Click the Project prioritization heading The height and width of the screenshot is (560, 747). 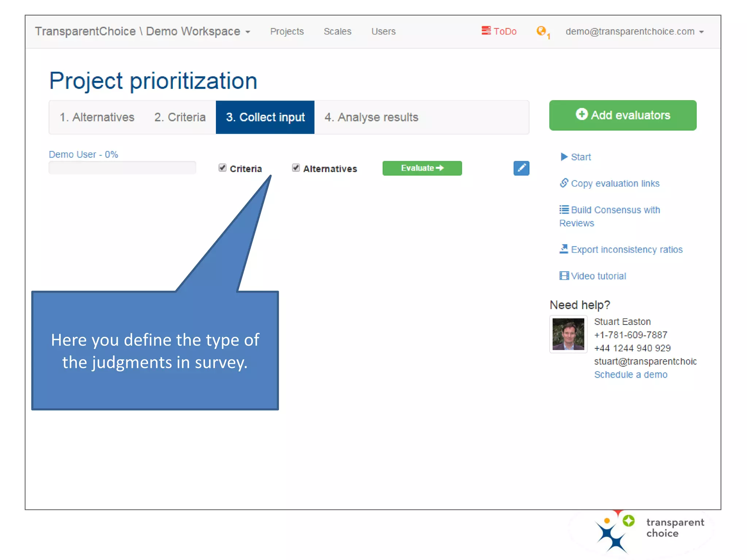pos(153,81)
